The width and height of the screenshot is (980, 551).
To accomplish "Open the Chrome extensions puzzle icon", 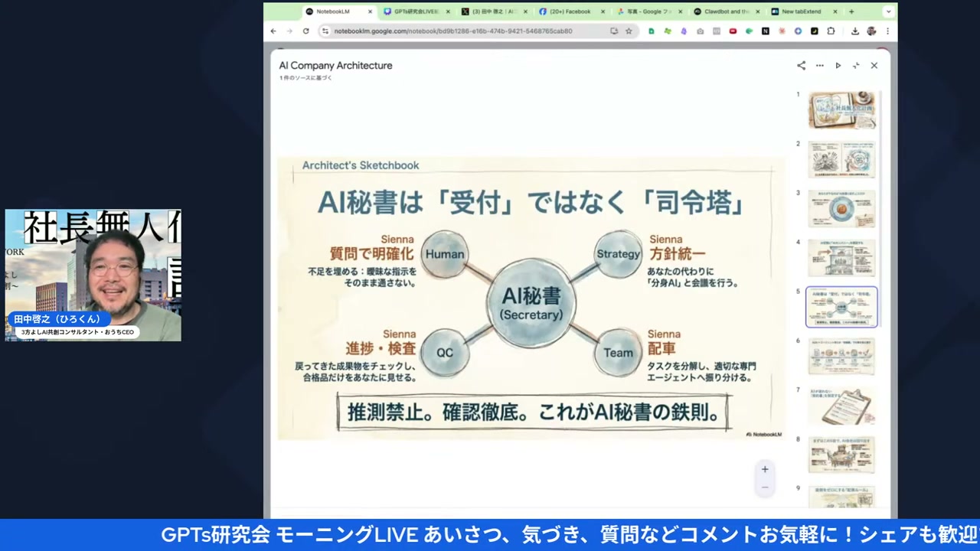I will click(x=831, y=31).
